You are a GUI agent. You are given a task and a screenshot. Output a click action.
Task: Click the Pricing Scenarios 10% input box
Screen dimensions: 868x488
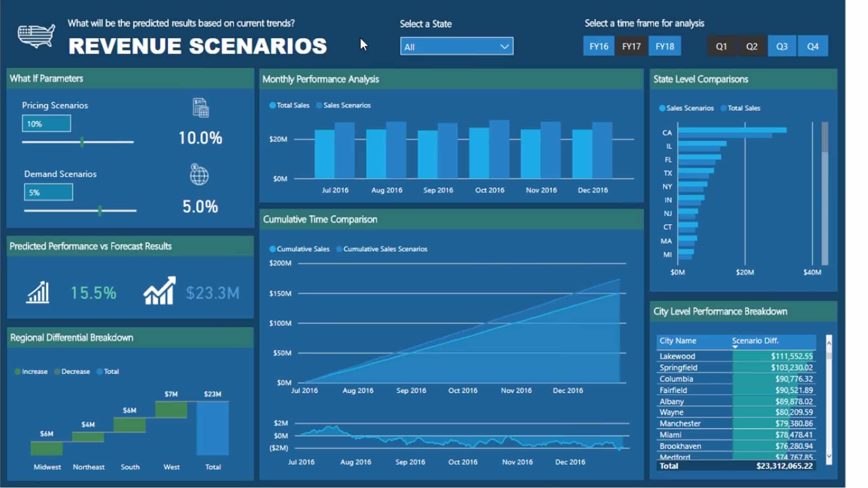point(47,123)
